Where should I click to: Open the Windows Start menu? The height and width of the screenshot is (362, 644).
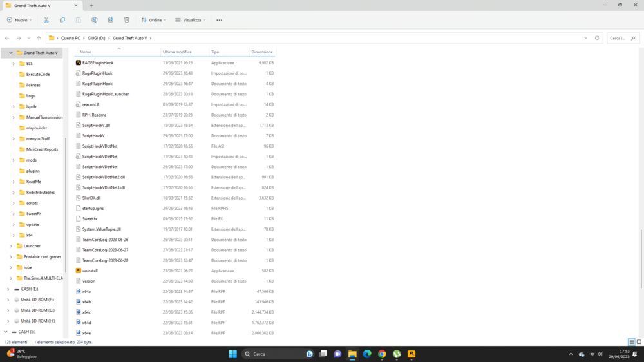(233, 354)
